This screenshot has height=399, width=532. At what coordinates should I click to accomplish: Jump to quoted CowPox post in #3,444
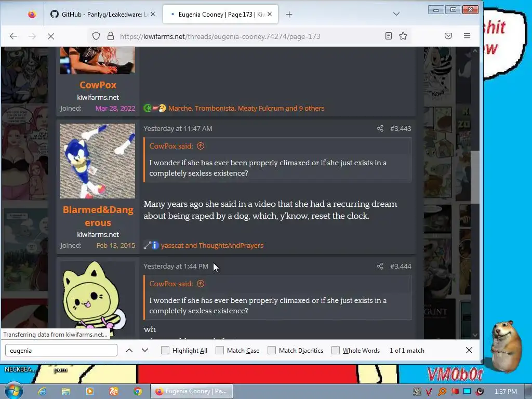pos(201,284)
